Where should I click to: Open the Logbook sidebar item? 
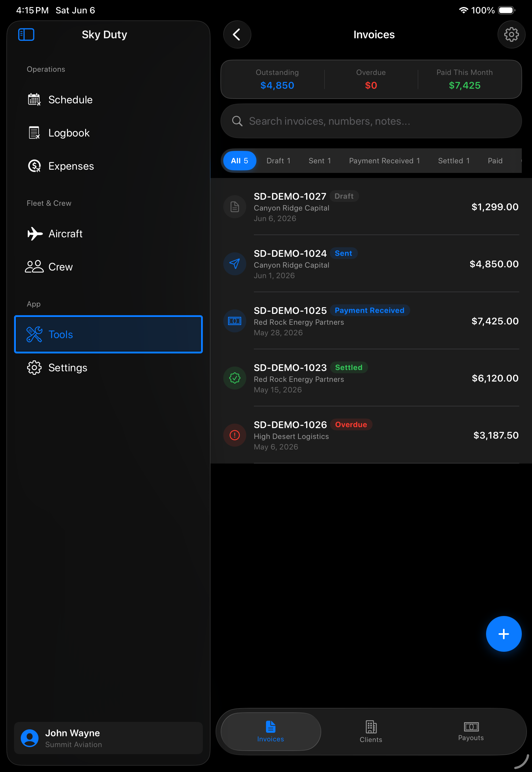pyautogui.click(x=108, y=133)
